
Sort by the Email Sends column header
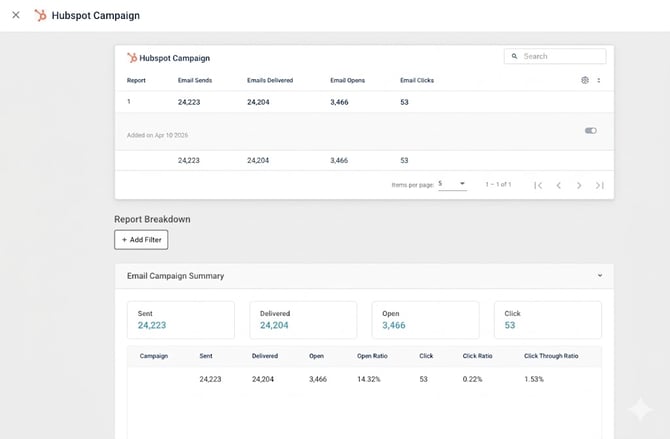click(195, 80)
